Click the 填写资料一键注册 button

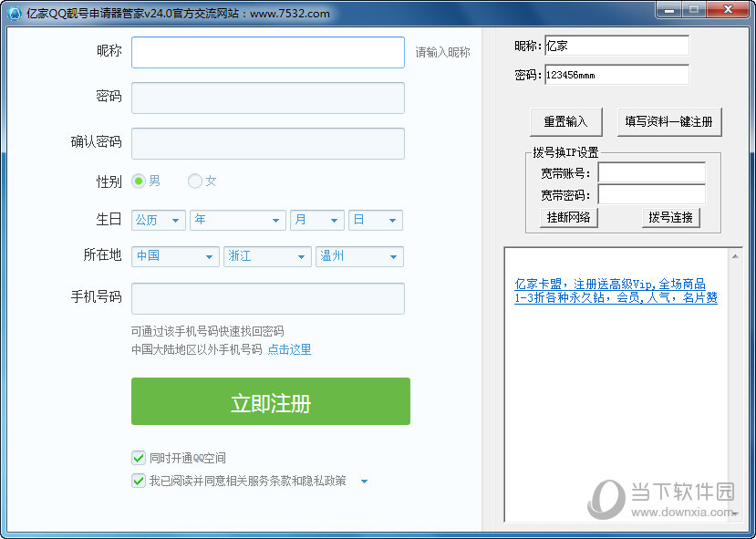pyautogui.click(x=669, y=121)
